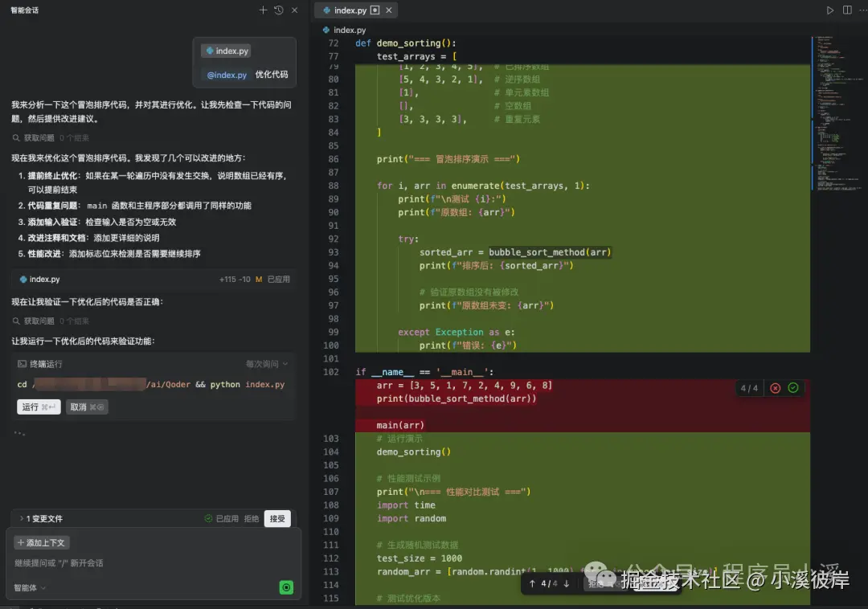Viewport: 868px width, 609px height.
Task: Open the index.py +115 -10 changed file card
Action: [153, 280]
